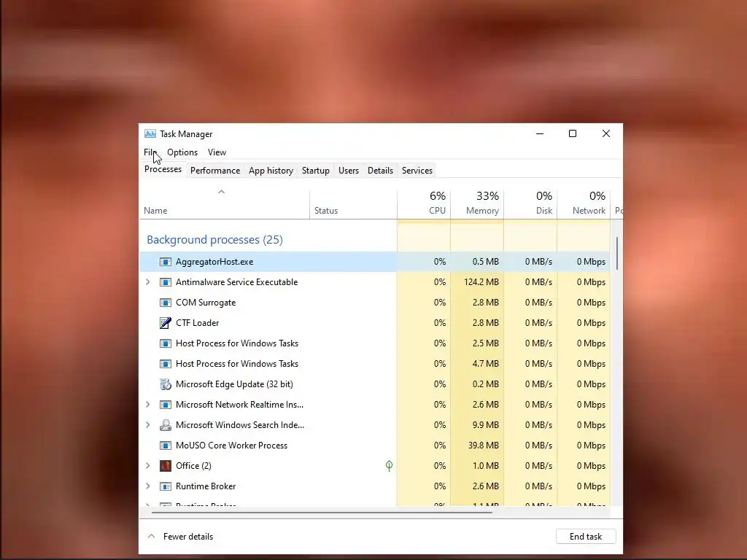Open the Details tab
The height and width of the screenshot is (560, 747).
click(380, 171)
